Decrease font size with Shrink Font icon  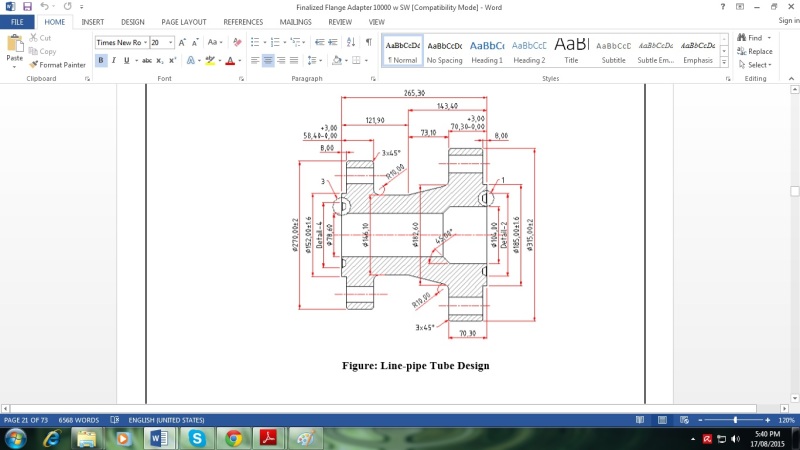(x=195, y=42)
